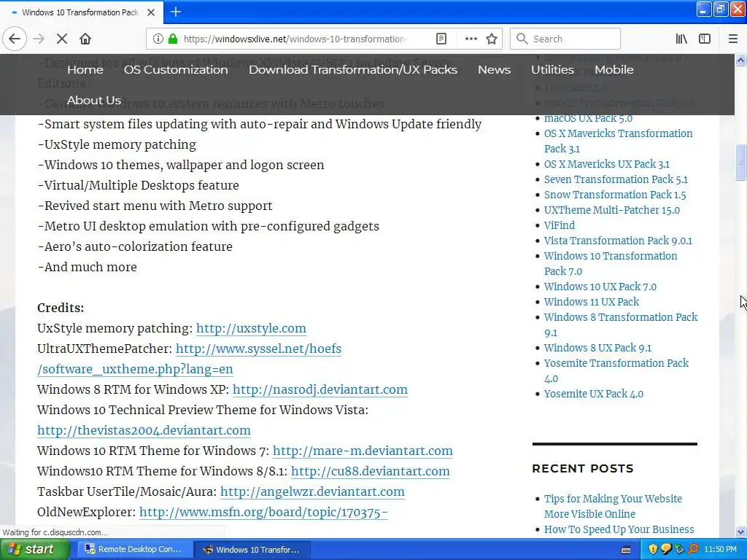Toggle reader view icon in address bar
Viewport: 747px width, 560px height.
pyautogui.click(x=441, y=39)
